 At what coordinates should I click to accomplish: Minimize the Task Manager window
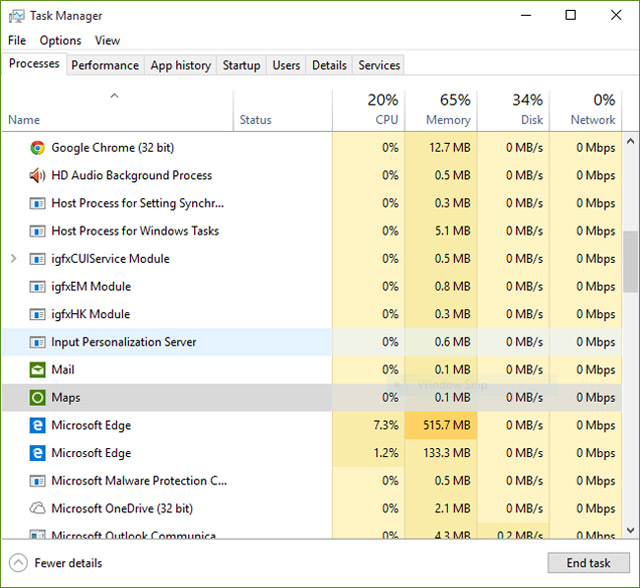(526, 16)
